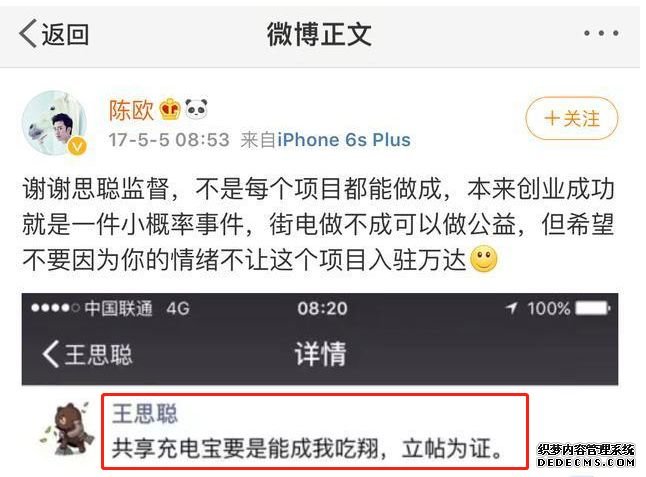Click the 微博正文 page title
This screenshot has width=646, height=477.
[319, 34]
